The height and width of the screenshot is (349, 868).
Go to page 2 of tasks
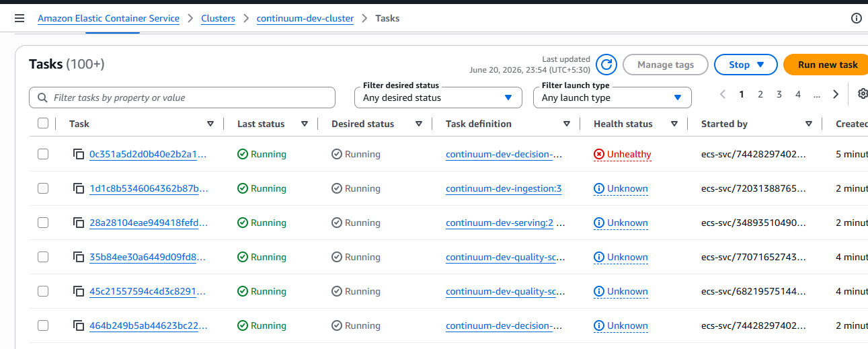[x=760, y=94]
